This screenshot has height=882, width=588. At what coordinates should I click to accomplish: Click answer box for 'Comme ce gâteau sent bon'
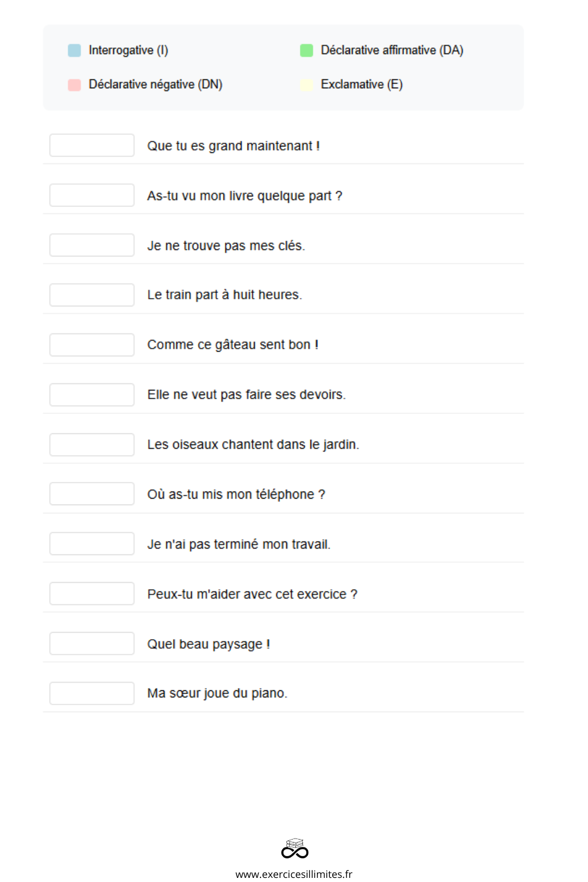pos(92,345)
